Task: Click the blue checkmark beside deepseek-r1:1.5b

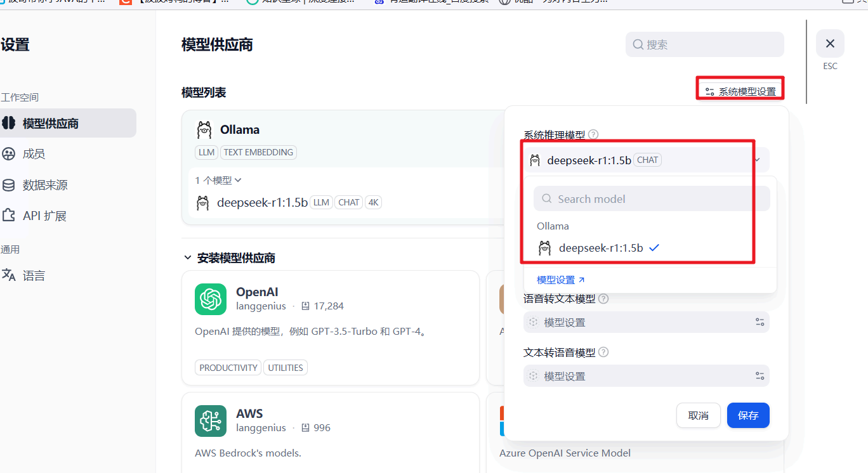Action: [654, 248]
